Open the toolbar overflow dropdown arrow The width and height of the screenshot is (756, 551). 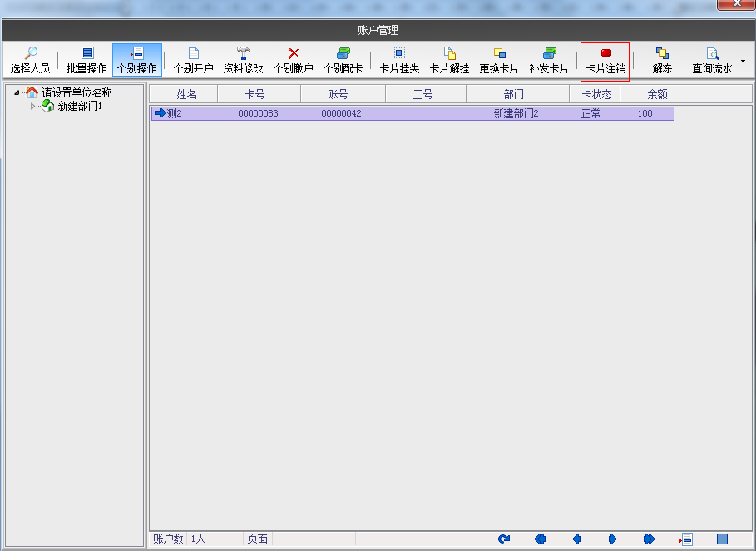coord(743,62)
